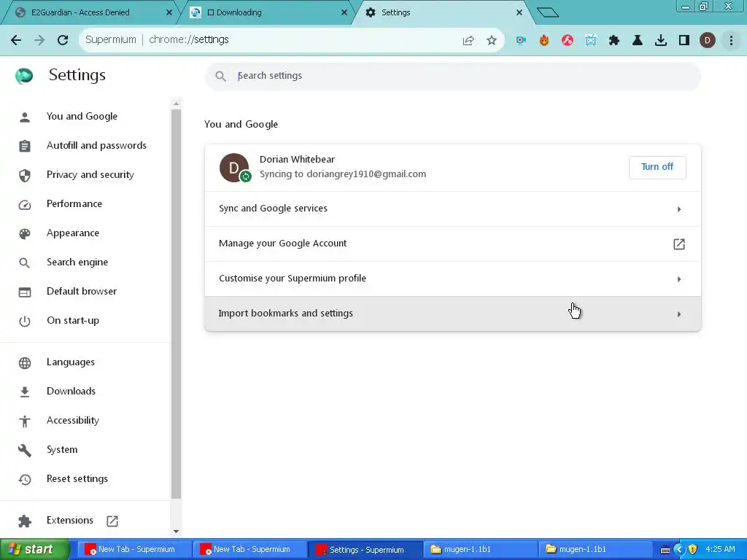Open On start-up settings section
Screen dimensions: 747x560
coord(73,321)
